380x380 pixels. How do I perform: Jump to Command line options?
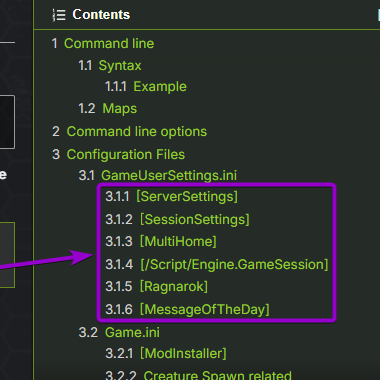(x=136, y=132)
